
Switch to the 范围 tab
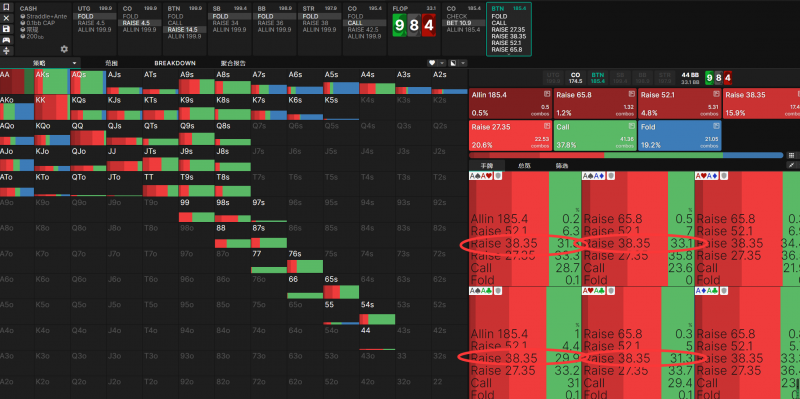pos(111,63)
